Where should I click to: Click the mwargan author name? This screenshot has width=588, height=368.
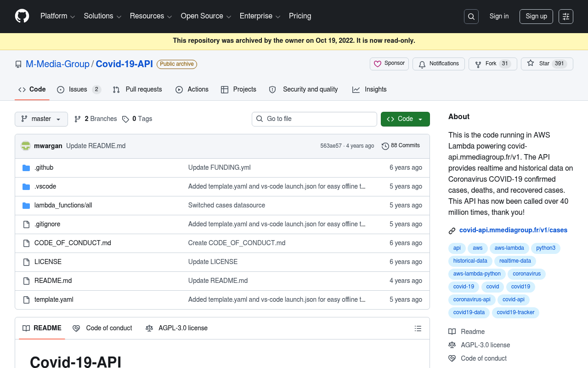pyautogui.click(x=48, y=146)
